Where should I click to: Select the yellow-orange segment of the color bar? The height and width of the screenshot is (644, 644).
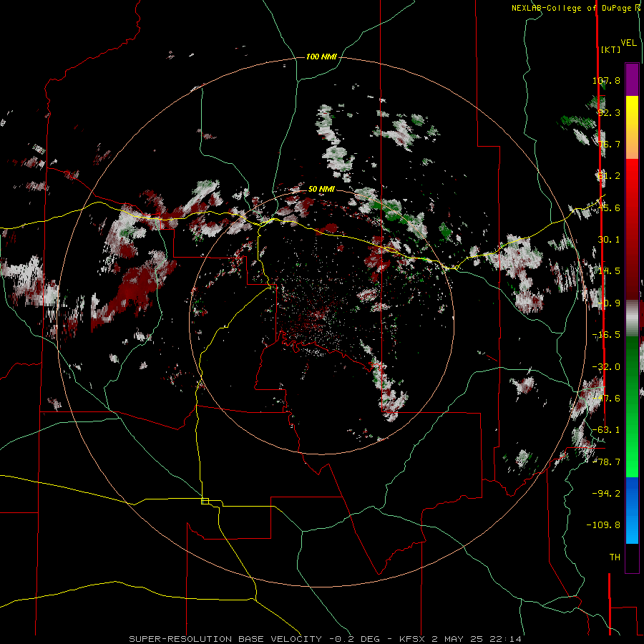(632, 127)
